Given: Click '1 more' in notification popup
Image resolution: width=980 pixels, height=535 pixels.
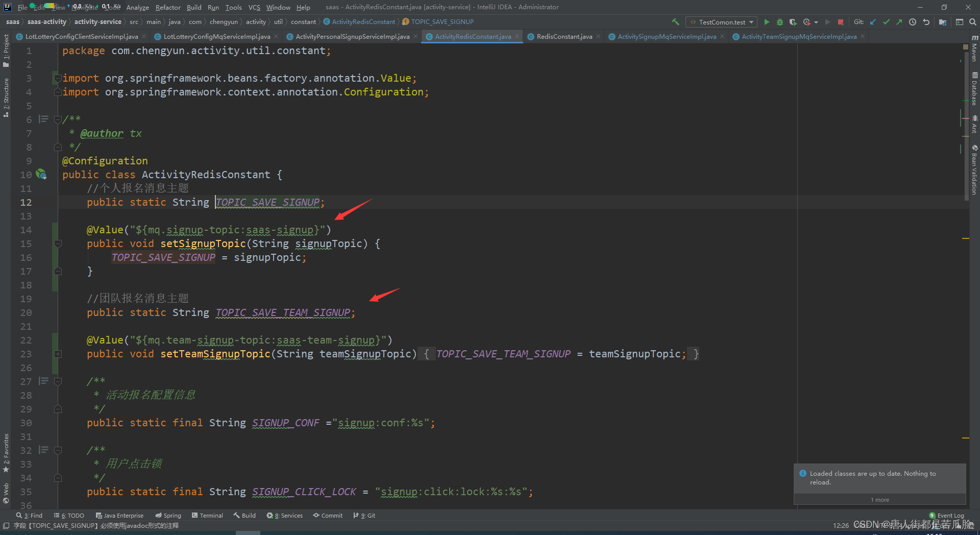Looking at the screenshot, I should 880,500.
